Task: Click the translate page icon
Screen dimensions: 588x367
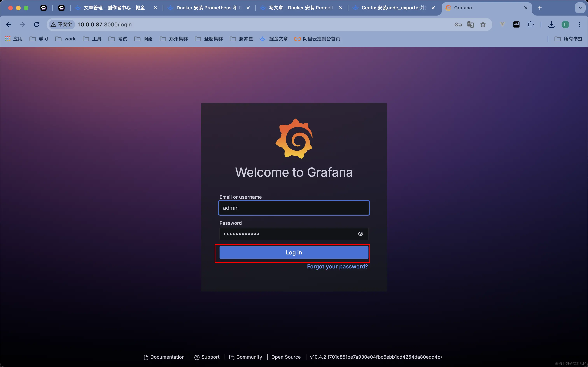Action: (471, 24)
